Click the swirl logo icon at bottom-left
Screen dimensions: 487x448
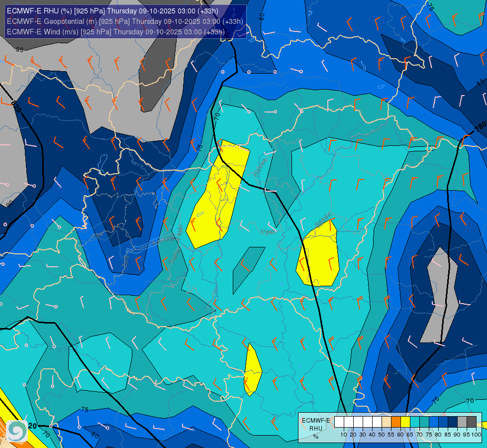coord(17,431)
